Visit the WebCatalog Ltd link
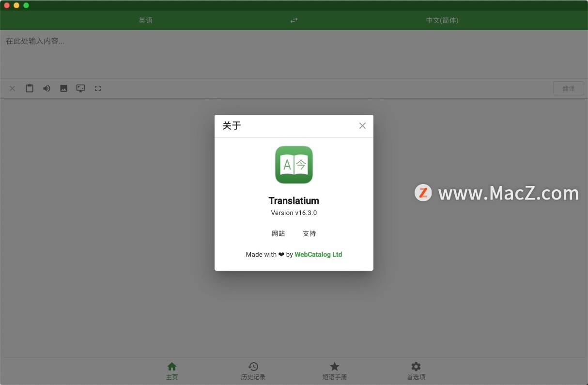Image resolution: width=588 pixels, height=385 pixels. pos(318,254)
